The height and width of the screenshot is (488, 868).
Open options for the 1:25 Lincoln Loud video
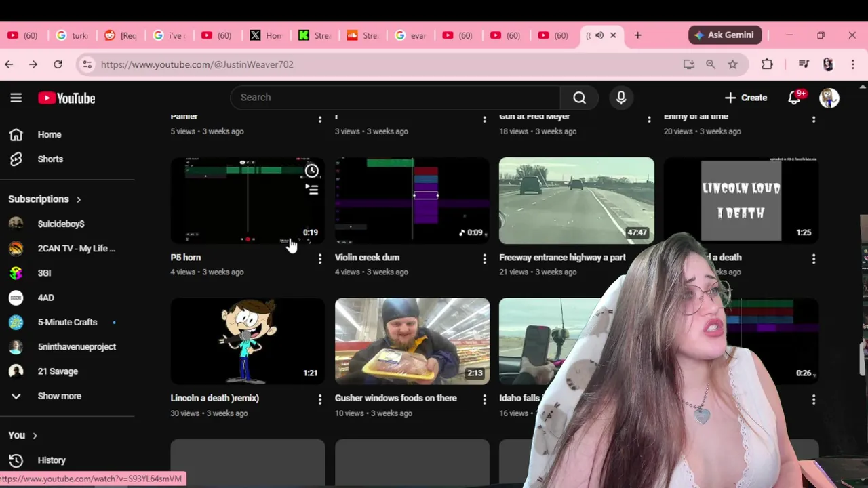(x=814, y=259)
